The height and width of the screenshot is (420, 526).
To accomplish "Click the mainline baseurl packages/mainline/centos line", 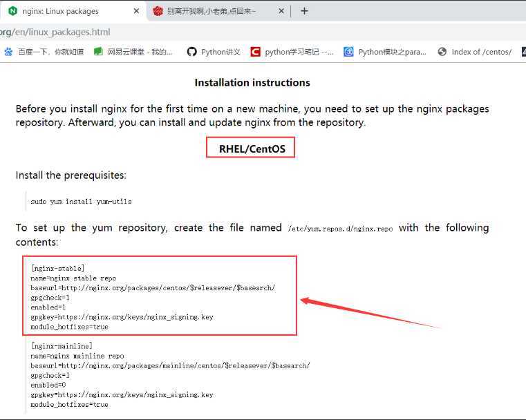I will pyautogui.click(x=171, y=365).
